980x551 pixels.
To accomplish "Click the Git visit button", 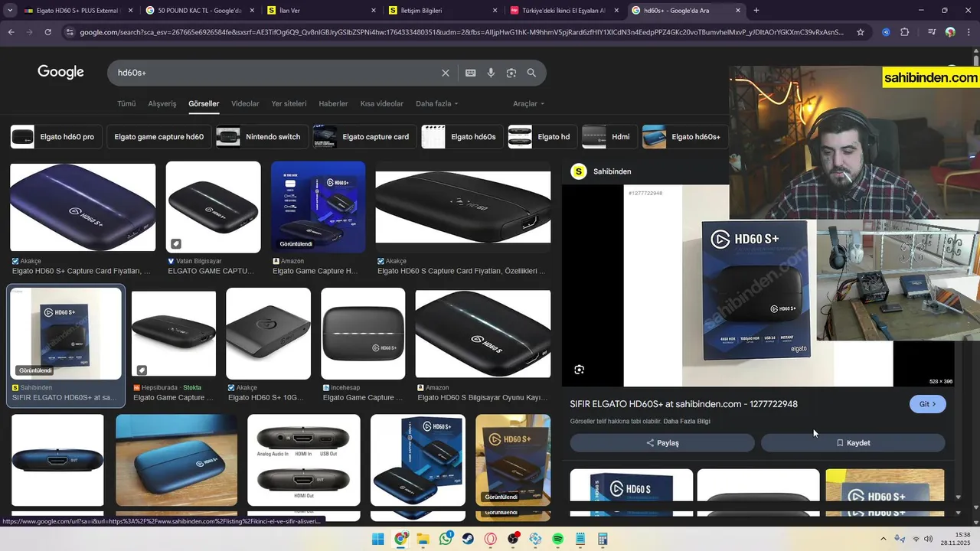I will click(928, 404).
